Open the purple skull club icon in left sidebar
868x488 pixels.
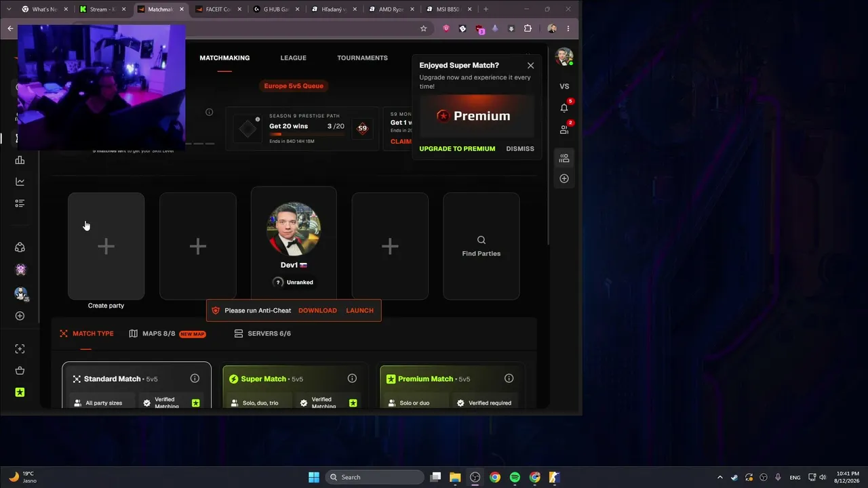[20, 270]
